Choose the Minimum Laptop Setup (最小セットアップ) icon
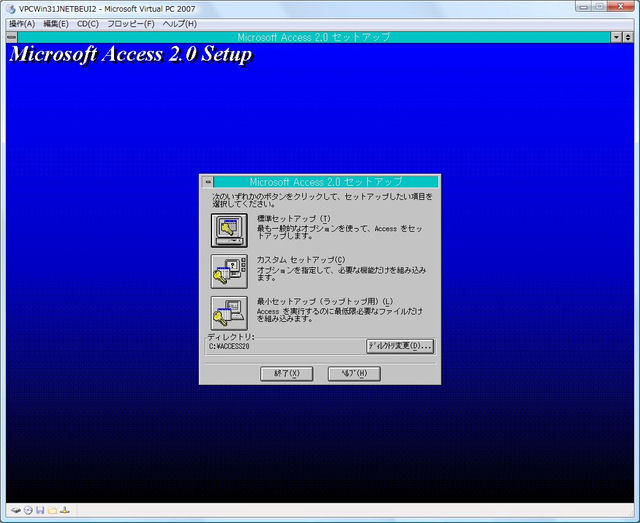The height and width of the screenshot is (523, 640). (229, 313)
